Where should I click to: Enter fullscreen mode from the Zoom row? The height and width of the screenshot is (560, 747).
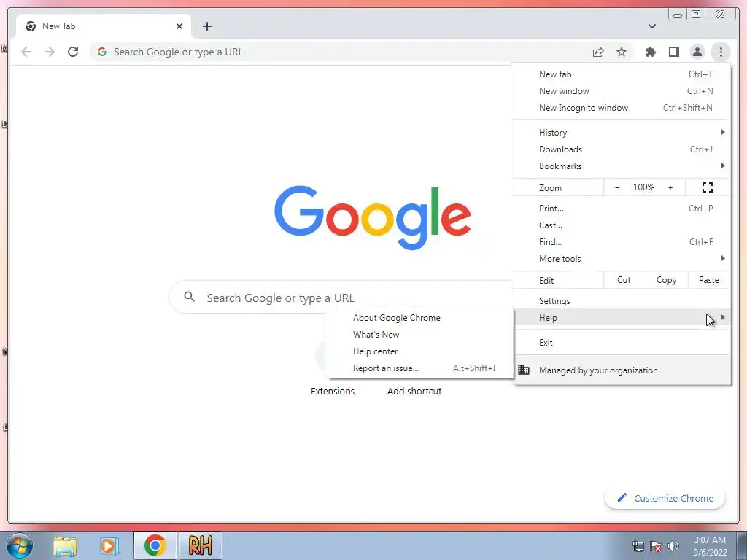[708, 187]
